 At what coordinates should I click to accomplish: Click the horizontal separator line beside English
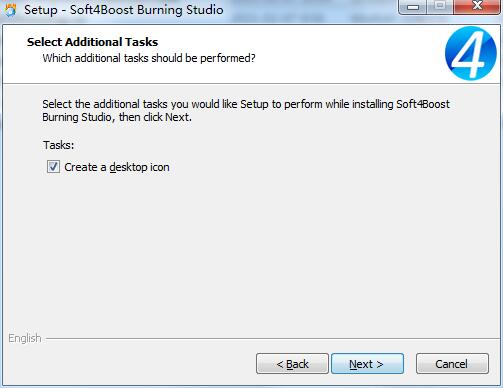click(x=273, y=339)
